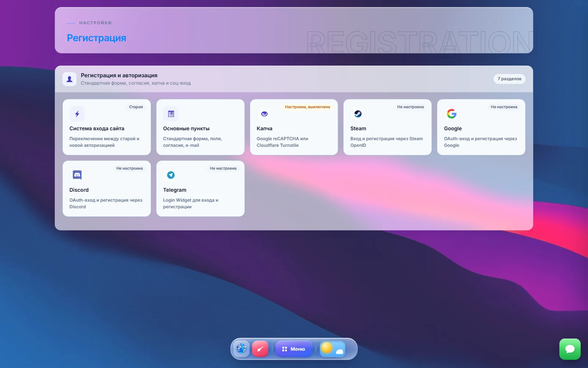This screenshot has width=588, height=368.
Task: Click the Старая status badge
Action: [x=136, y=107]
